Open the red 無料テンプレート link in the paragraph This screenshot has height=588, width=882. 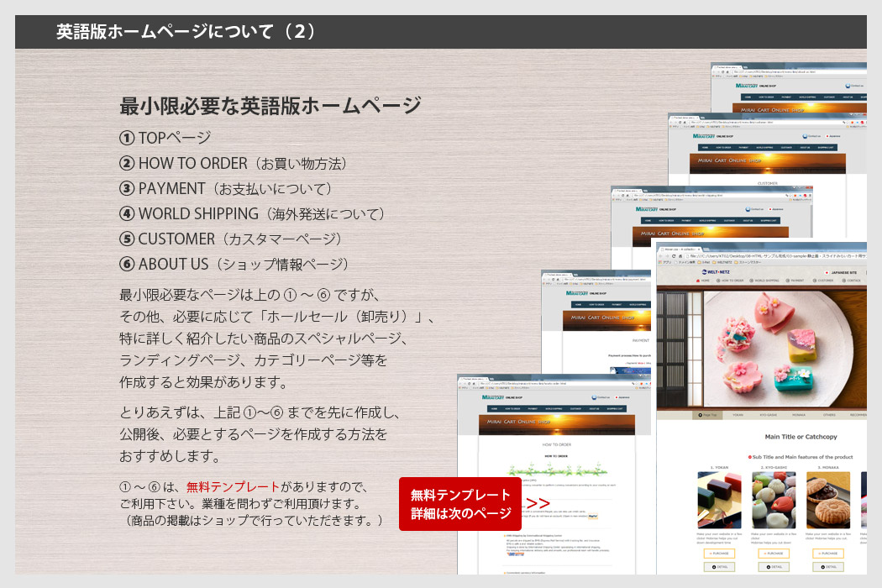click(x=233, y=486)
